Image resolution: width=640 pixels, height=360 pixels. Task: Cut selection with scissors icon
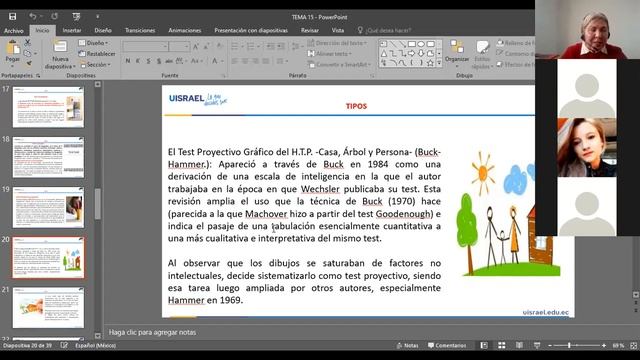(x=28, y=42)
